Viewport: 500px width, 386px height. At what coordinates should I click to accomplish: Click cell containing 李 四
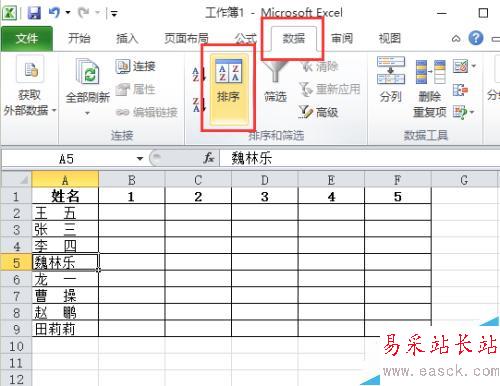[x=65, y=246]
